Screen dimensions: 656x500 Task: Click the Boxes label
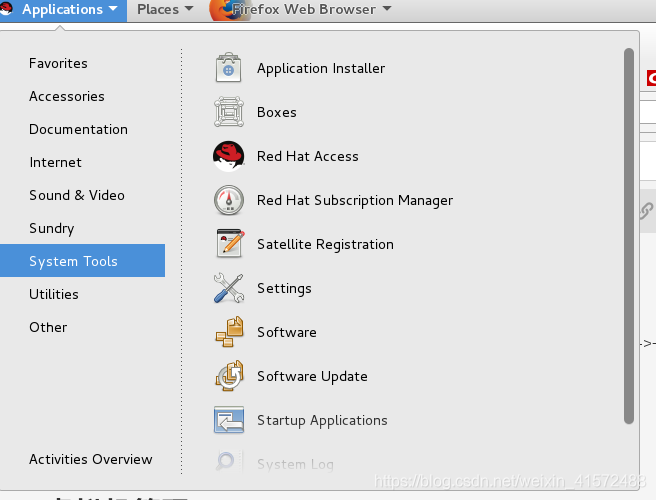point(277,112)
